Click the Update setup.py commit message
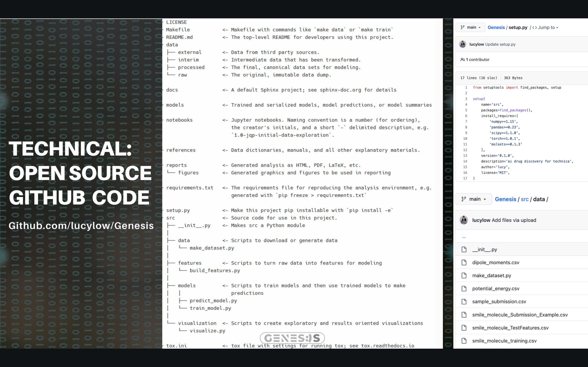Image resolution: width=588 pixels, height=367 pixels. (x=500, y=44)
